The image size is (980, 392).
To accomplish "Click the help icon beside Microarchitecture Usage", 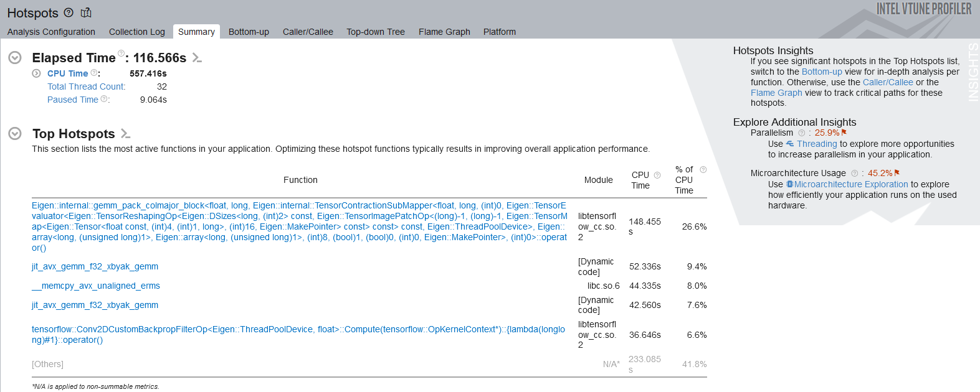I will pyautogui.click(x=855, y=174).
